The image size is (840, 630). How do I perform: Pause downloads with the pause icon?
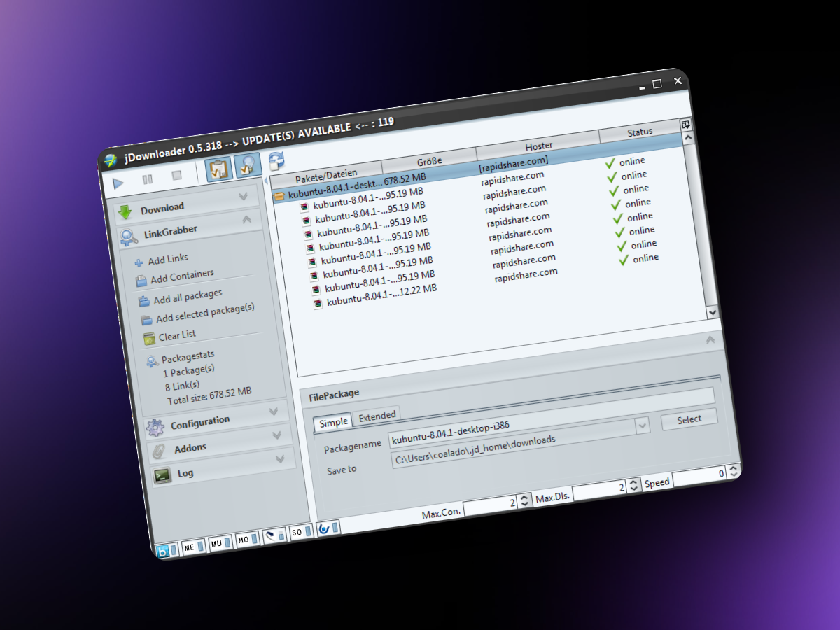pyautogui.click(x=148, y=179)
